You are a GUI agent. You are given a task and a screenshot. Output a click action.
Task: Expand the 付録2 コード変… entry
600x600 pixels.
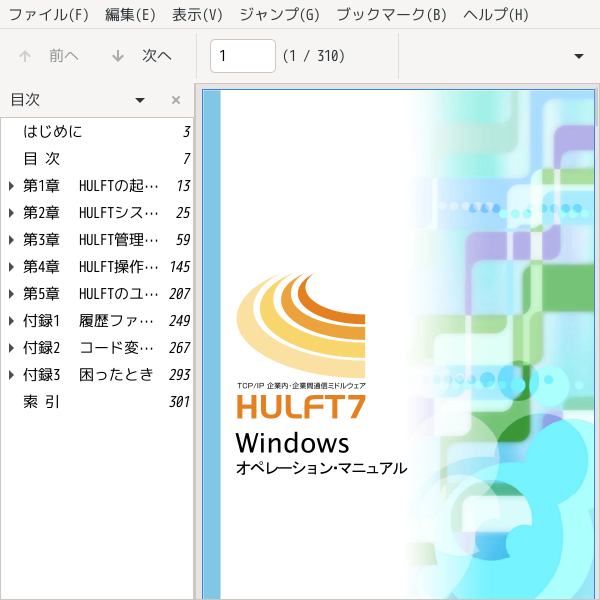pyautogui.click(x=11, y=348)
